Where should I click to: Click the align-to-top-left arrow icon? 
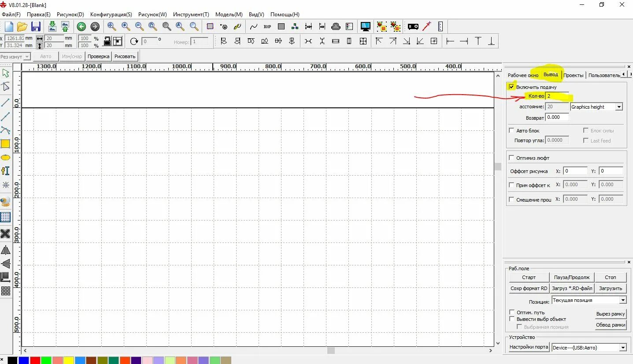click(379, 41)
